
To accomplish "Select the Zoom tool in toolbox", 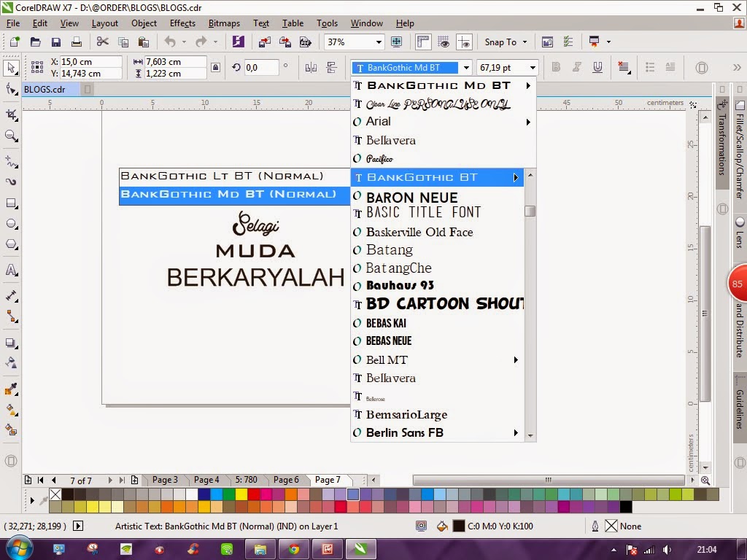I will click(10, 136).
